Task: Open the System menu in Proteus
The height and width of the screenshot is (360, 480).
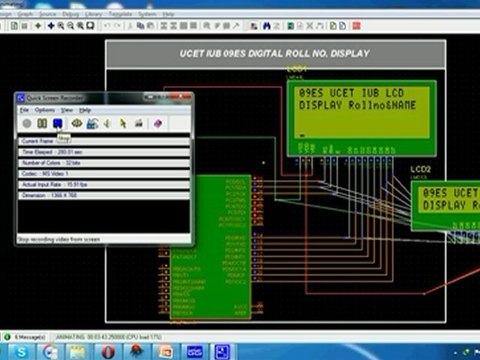Action: point(147,14)
